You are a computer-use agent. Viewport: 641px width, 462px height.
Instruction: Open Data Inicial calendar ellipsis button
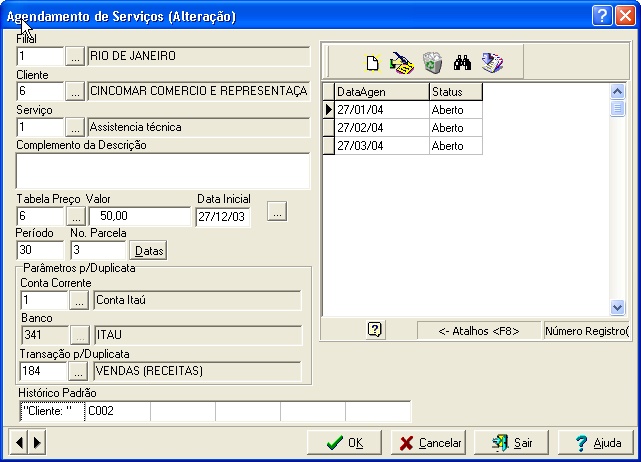(277, 211)
